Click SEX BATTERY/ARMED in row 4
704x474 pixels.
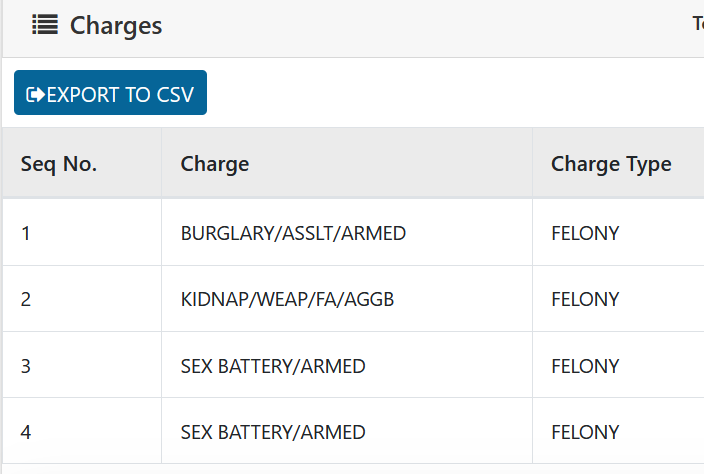[273, 432]
